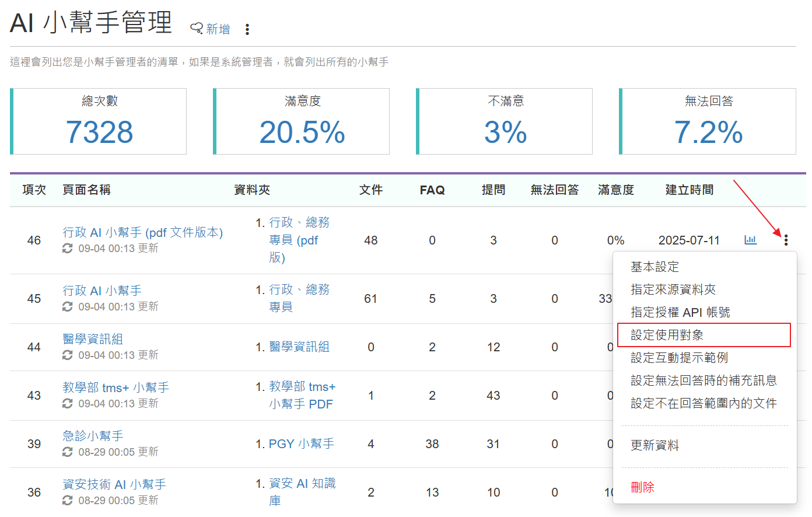Screen dimensions: 812x517
Task: Open the 急診小幫手 page link
Action: [93, 436]
